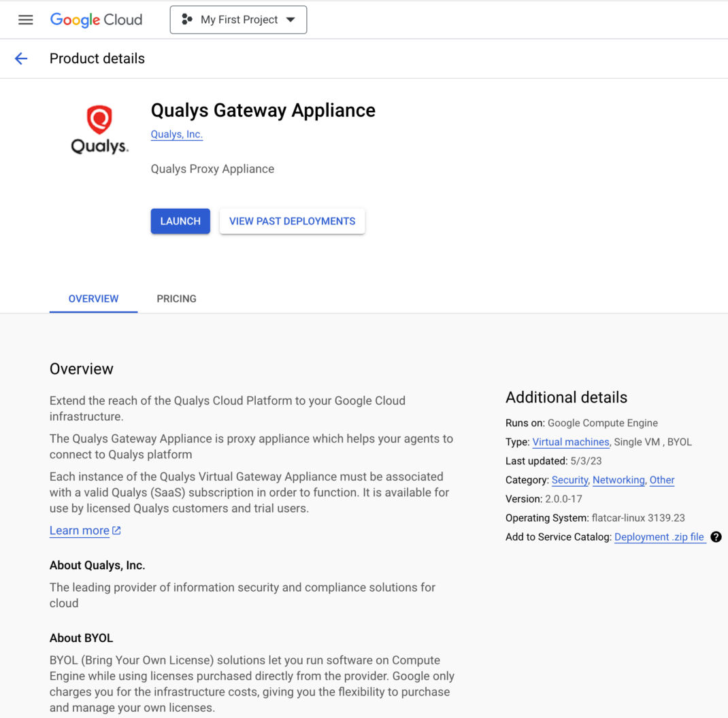Viewport: 728px width, 718px height.
Task: Open the Qualys, Inc. vendor page
Action: [176, 134]
